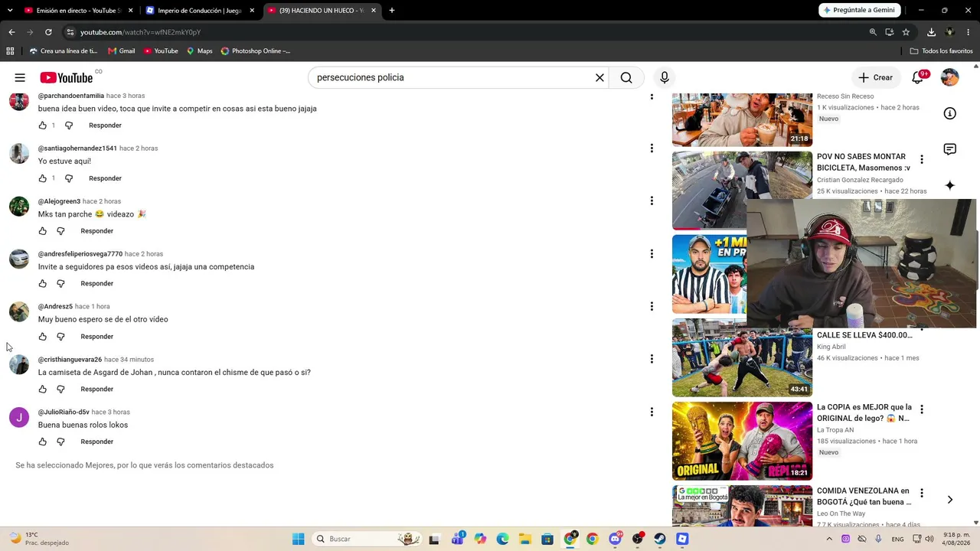Open options menu for @parchandoenfamilia comment
Viewport: 980px width, 551px height.
click(x=652, y=96)
